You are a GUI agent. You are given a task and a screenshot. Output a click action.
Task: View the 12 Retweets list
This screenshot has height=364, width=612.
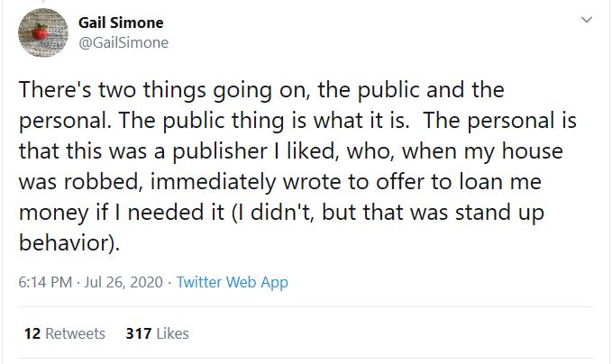tap(65, 333)
